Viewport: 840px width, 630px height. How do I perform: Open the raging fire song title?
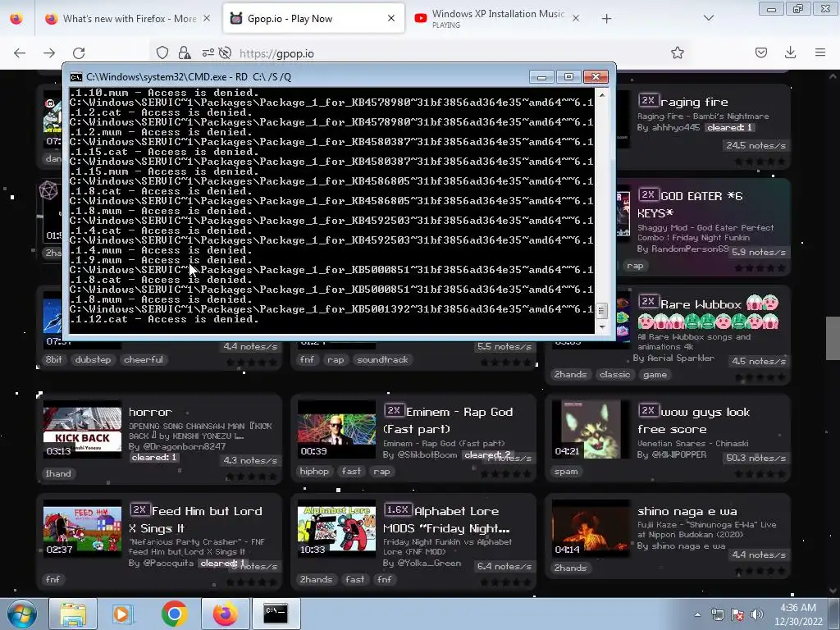point(694,102)
